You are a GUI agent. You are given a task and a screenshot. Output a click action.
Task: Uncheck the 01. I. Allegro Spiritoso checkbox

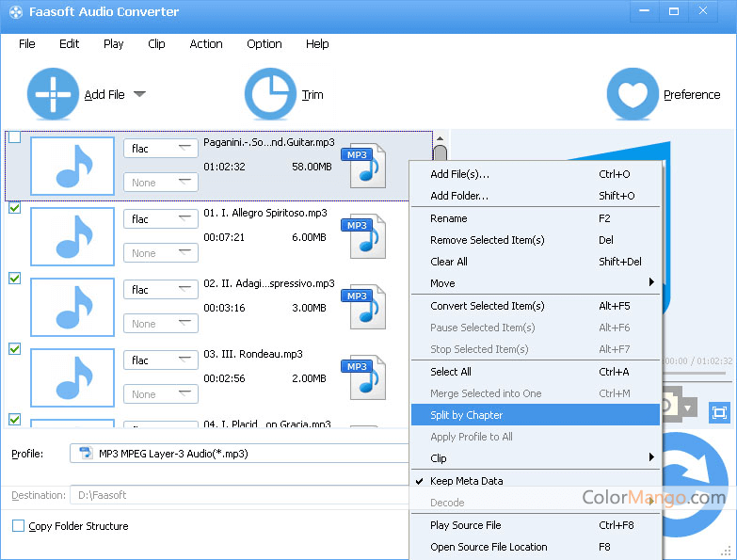click(x=14, y=208)
